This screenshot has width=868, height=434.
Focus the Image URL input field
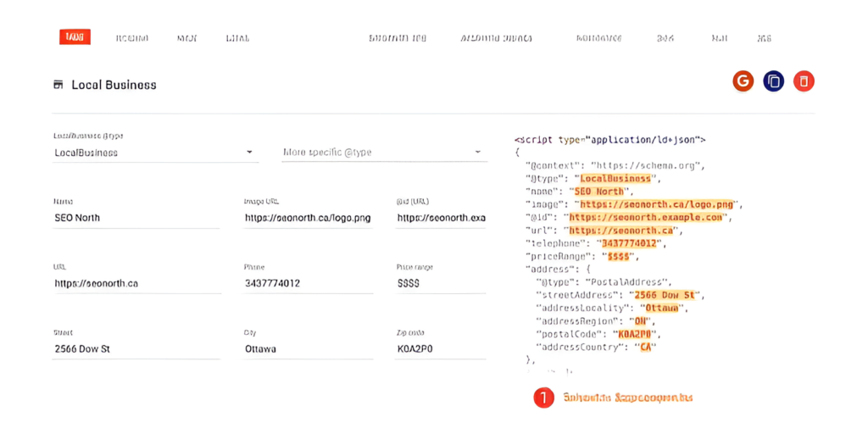pyautogui.click(x=308, y=218)
